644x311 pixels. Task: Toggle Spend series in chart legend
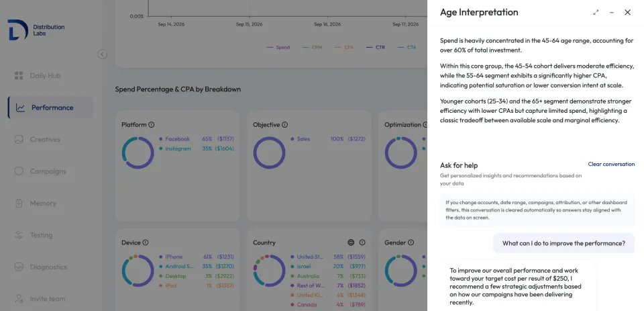(x=278, y=47)
